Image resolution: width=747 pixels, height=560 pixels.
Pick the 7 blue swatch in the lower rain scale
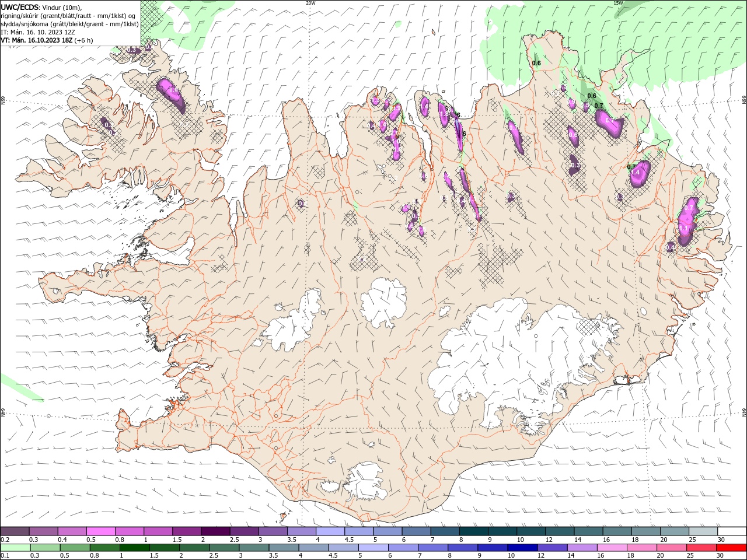point(432,548)
